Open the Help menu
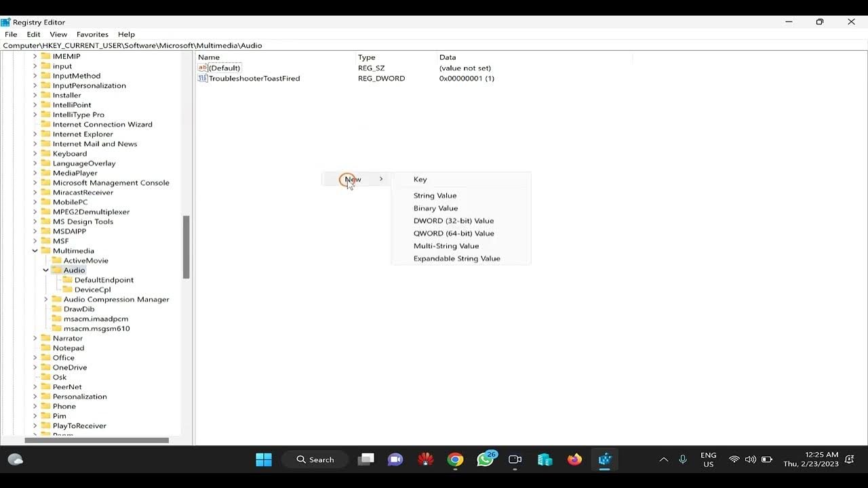 tap(126, 34)
